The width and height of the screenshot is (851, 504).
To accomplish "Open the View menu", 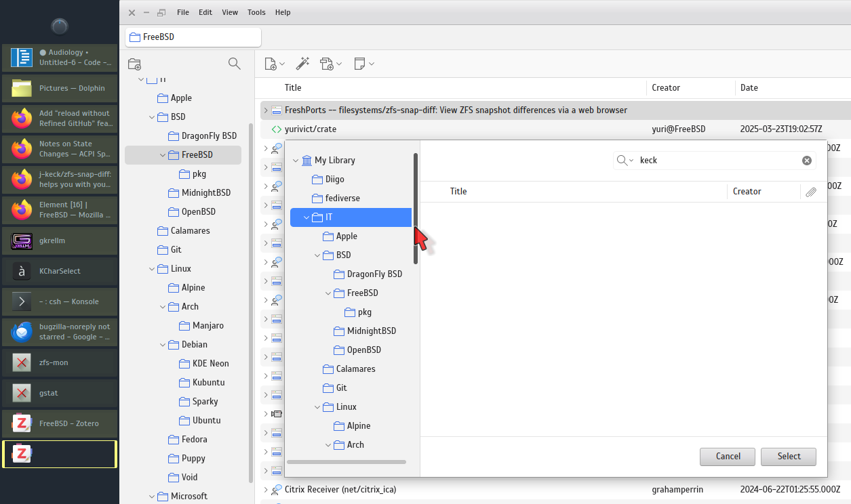I will 230,12.
